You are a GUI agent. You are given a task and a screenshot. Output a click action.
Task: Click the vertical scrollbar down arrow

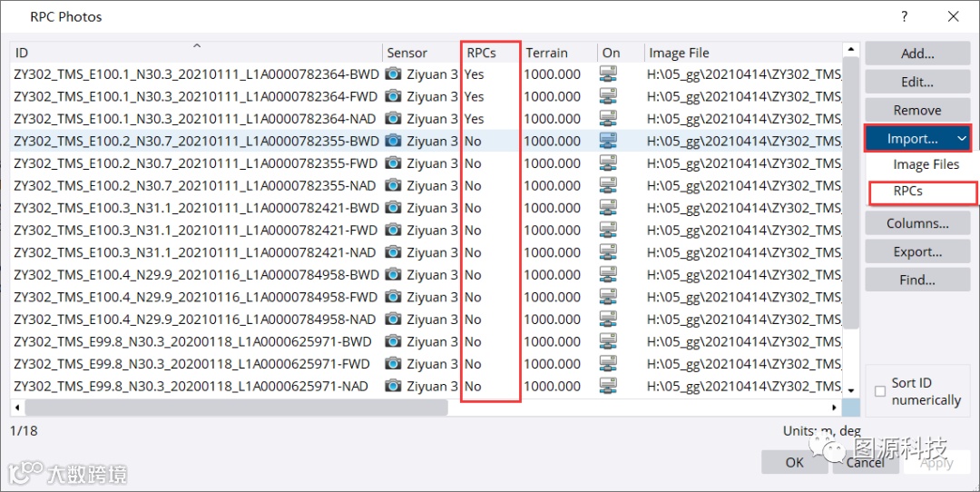tap(850, 390)
